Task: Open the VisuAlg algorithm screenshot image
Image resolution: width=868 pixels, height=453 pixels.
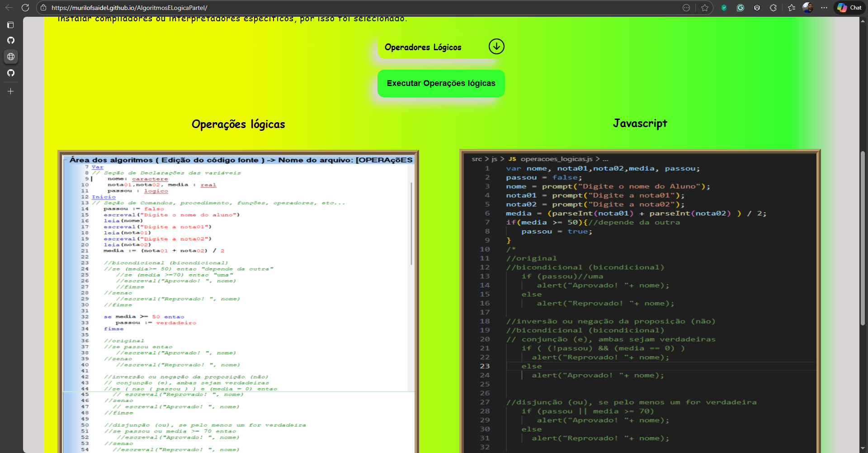Action: [x=238, y=301]
